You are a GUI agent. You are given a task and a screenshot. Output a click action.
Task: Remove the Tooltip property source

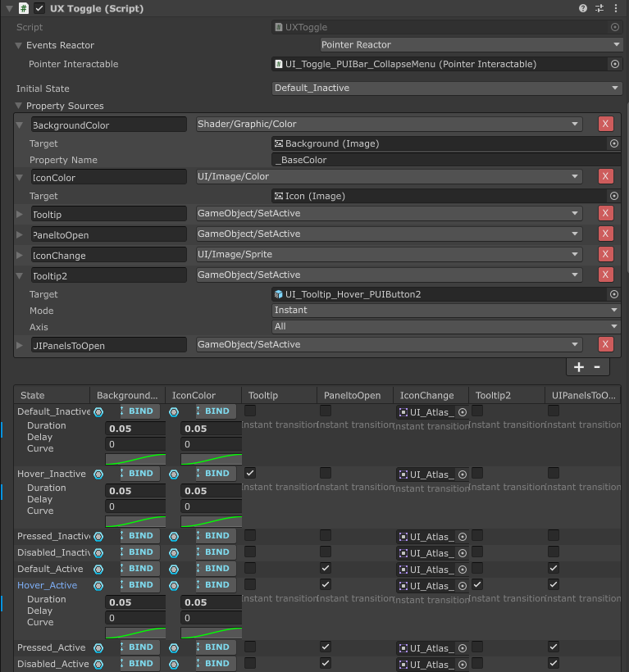coord(605,213)
